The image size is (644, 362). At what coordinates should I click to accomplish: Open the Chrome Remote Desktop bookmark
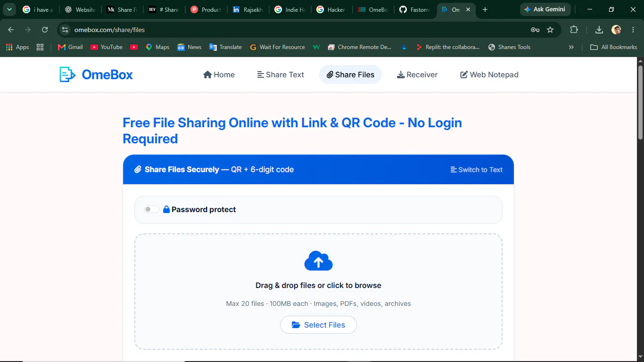[x=359, y=47]
